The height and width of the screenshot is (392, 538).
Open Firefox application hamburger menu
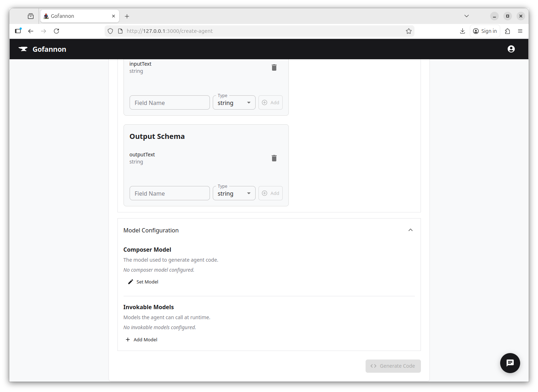tap(520, 31)
